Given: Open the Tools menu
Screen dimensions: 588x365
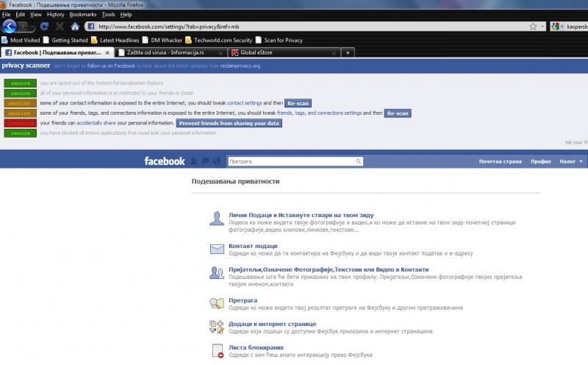Looking at the screenshot, I should pyautogui.click(x=108, y=14).
